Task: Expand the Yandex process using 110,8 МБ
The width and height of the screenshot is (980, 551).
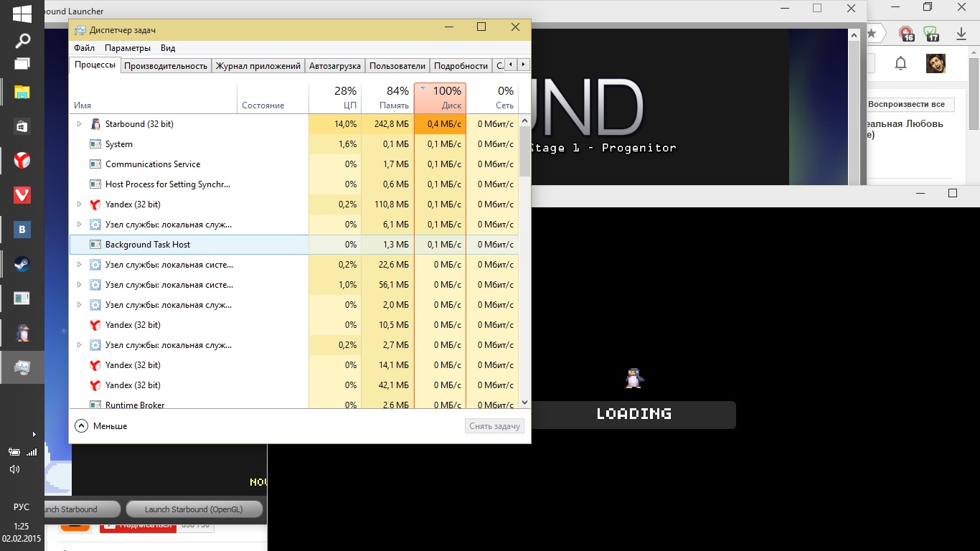Action: pos(80,204)
